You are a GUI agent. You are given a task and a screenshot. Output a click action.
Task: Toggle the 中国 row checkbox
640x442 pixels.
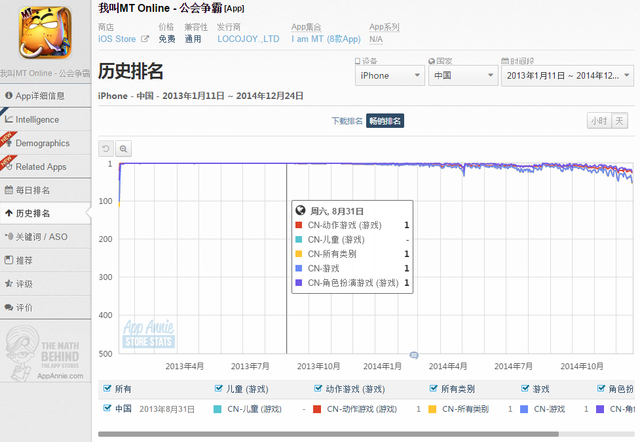107,408
